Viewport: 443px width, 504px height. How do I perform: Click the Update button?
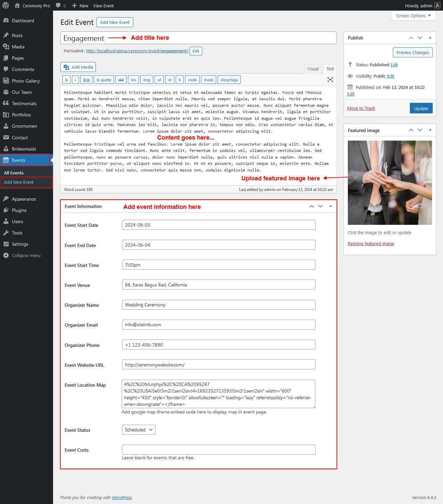coord(421,108)
